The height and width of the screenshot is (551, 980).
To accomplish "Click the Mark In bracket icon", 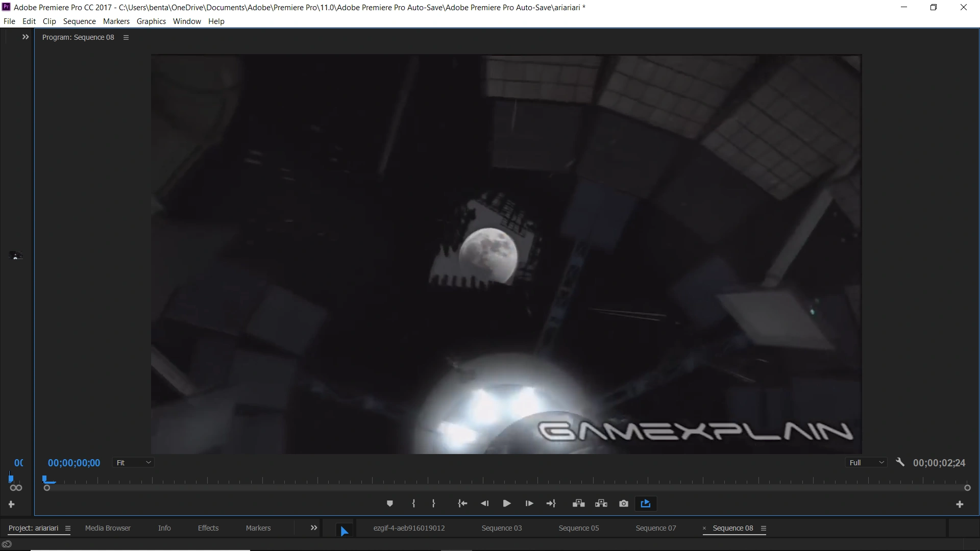I will tap(413, 504).
